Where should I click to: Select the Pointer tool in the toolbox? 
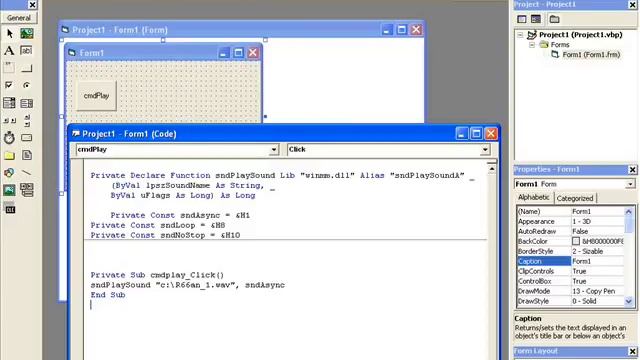(9, 33)
